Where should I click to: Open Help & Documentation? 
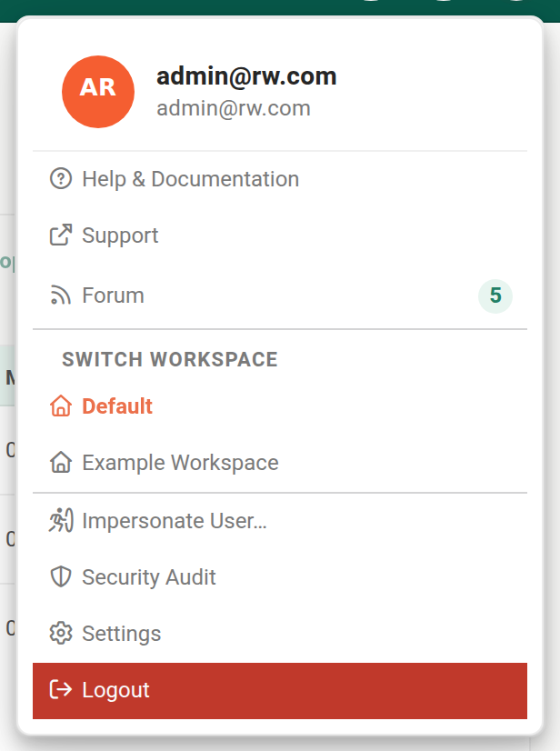[x=280, y=179]
